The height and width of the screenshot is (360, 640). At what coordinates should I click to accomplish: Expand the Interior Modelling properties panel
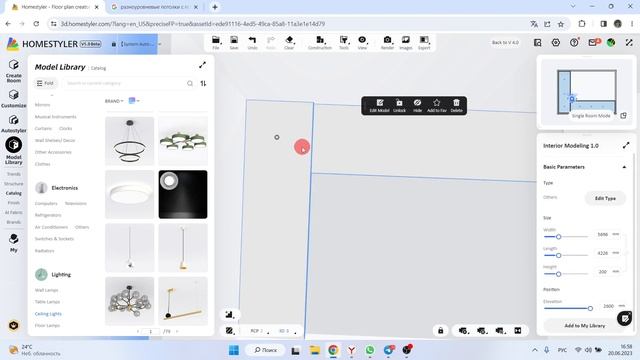click(x=626, y=145)
